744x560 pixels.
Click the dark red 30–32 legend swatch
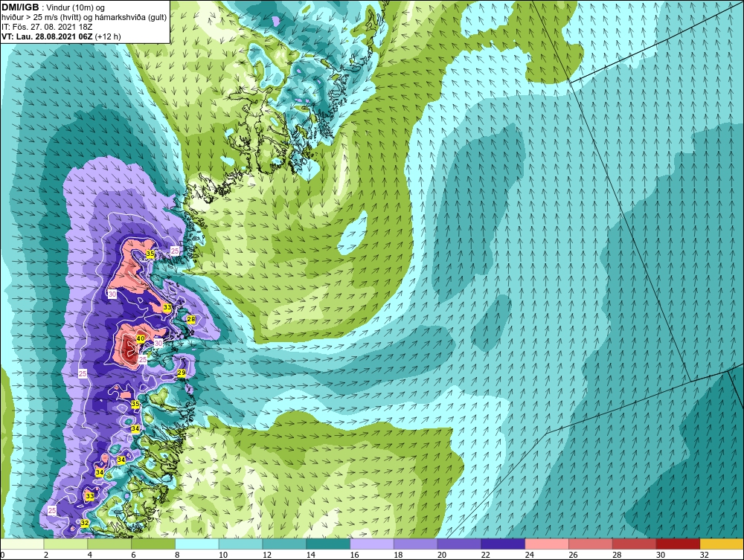coord(678,544)
